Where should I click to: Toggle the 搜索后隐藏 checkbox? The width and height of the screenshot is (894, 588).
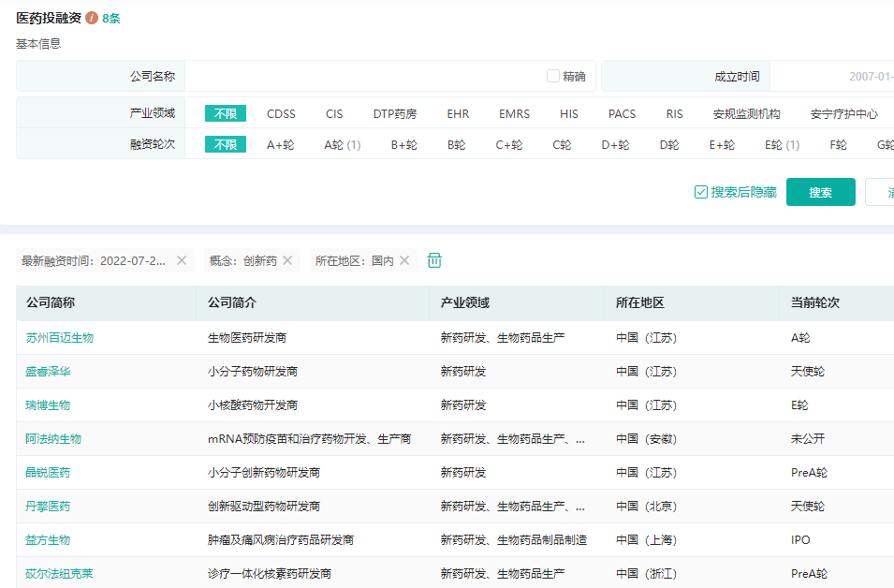[701, 192]
